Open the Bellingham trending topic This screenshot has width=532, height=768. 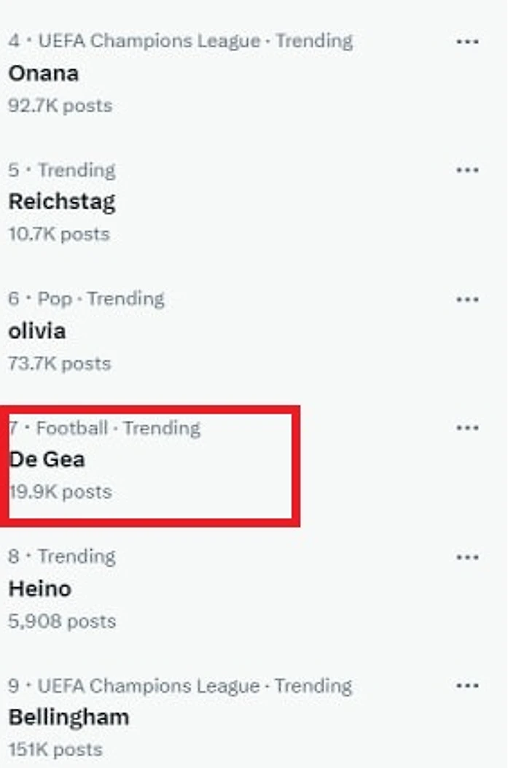(x=69, y=717)
